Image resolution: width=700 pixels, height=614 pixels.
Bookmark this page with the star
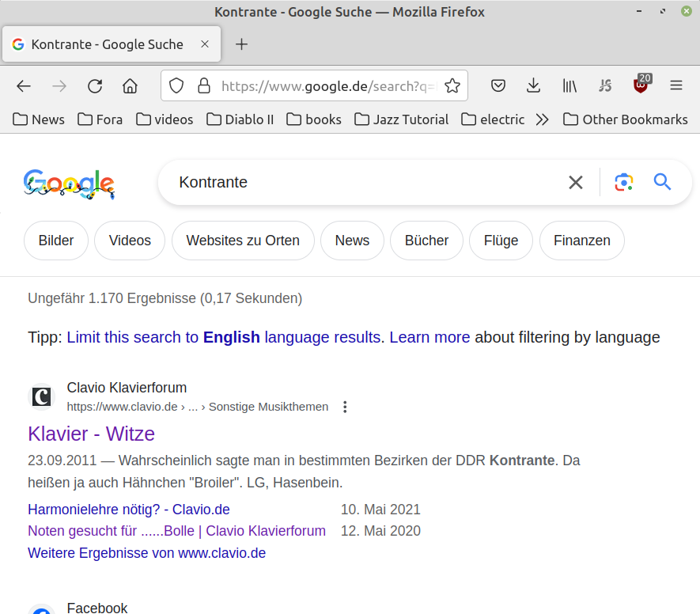coord(452,85)
